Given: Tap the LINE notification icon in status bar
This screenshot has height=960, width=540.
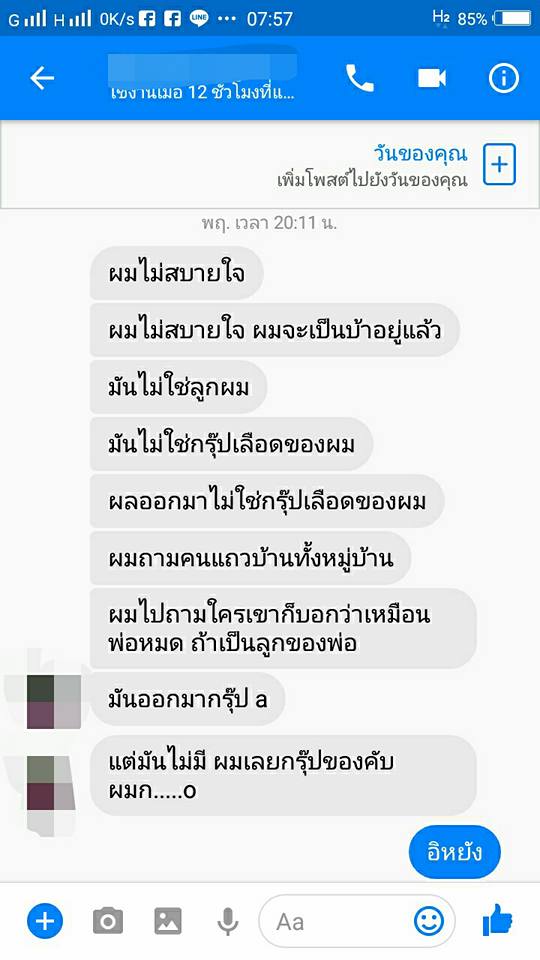Looking at the screenshot, I should tap(199, 18).
